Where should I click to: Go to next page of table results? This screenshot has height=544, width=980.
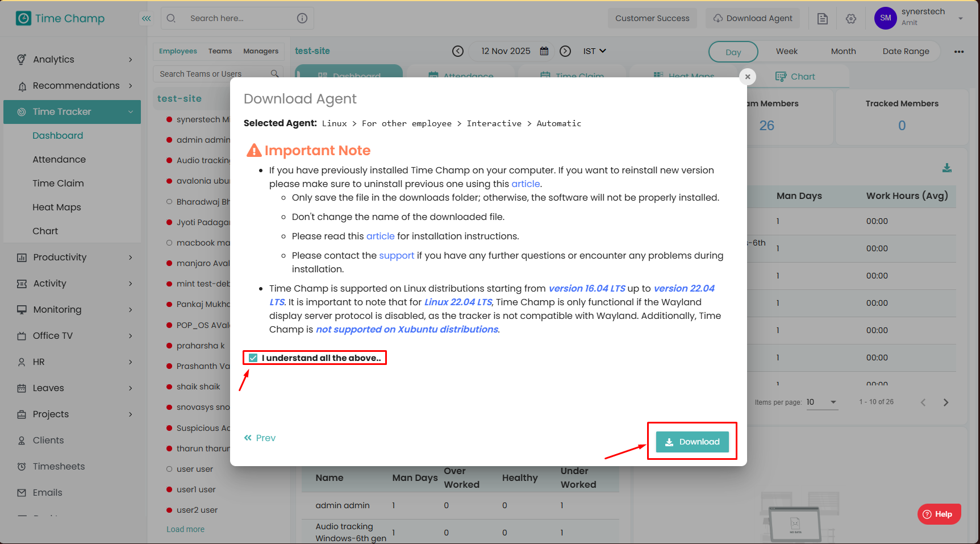[x=946, y=402]
